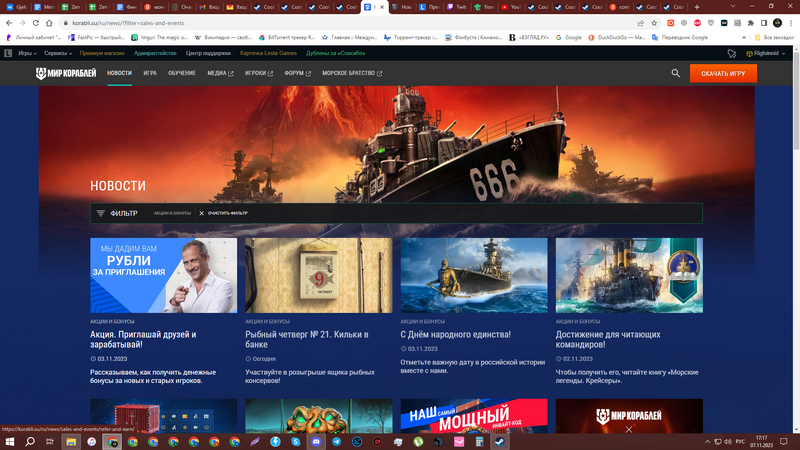Go back with the browser back arrow
Image resolution: width=800 pixels, height=450 pixels.
click(9, 23)
